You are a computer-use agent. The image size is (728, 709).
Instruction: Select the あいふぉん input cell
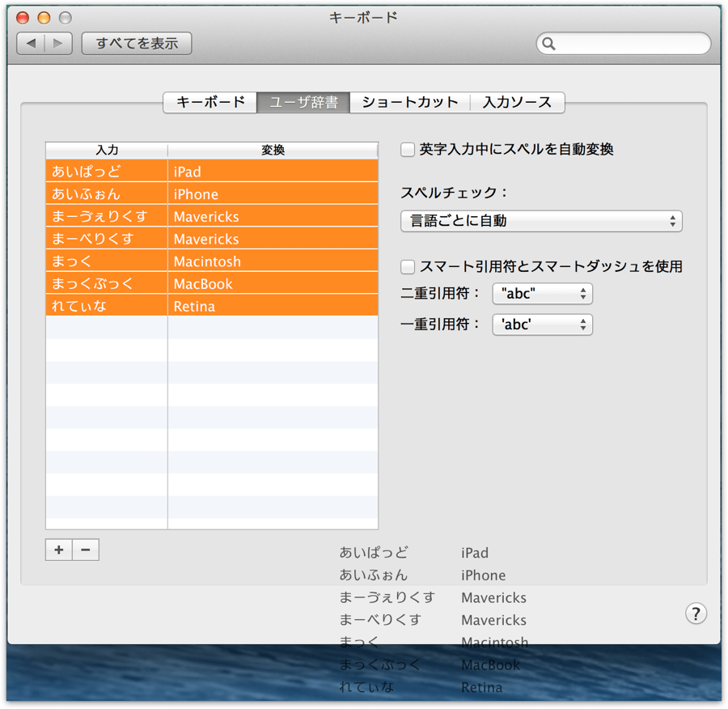(x=106, y=193)
